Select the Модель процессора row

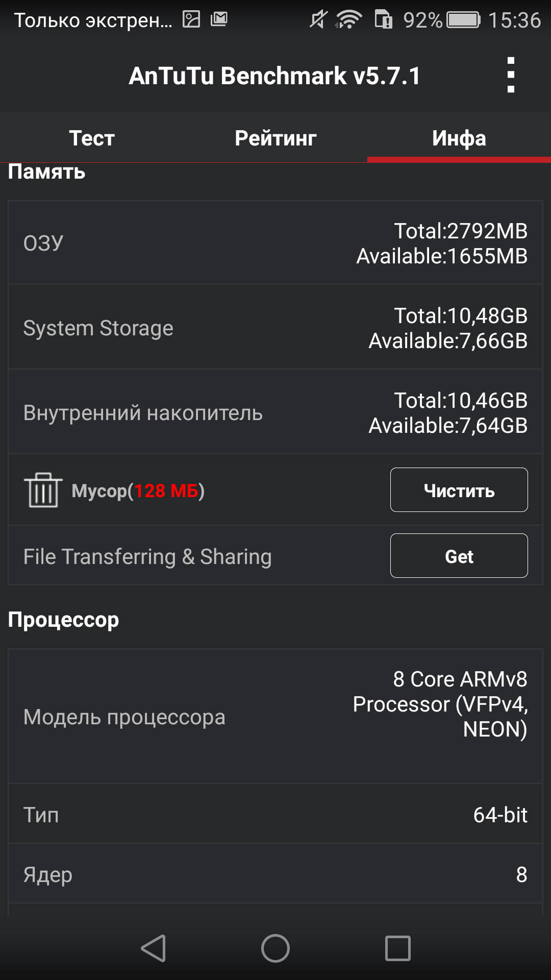pos(275,716)
